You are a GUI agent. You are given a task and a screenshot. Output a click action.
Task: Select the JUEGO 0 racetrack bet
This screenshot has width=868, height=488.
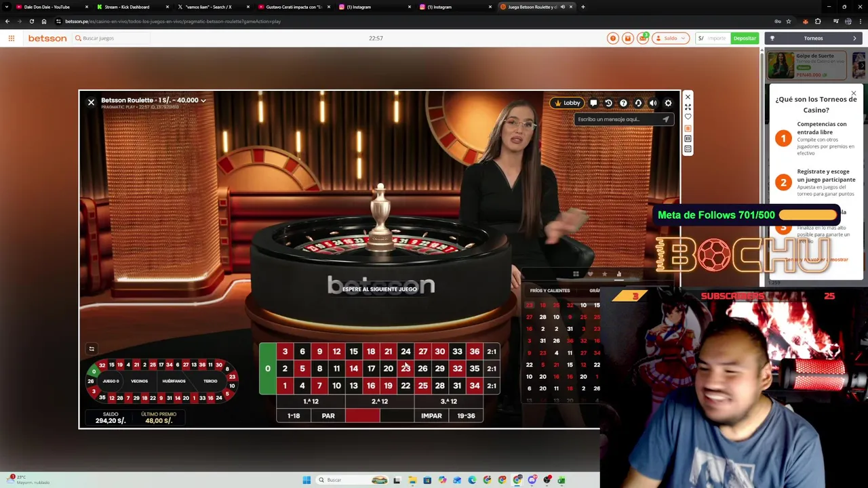coord(111,381)
